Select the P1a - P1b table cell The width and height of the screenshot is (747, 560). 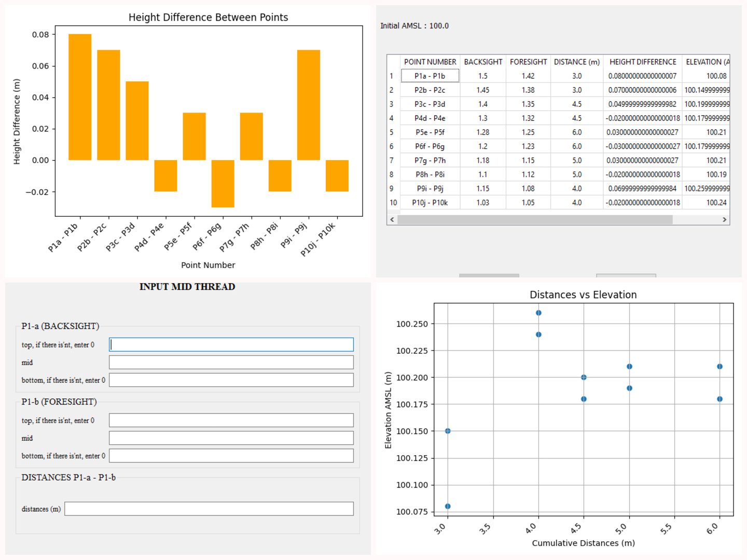[x=430, y=76]
